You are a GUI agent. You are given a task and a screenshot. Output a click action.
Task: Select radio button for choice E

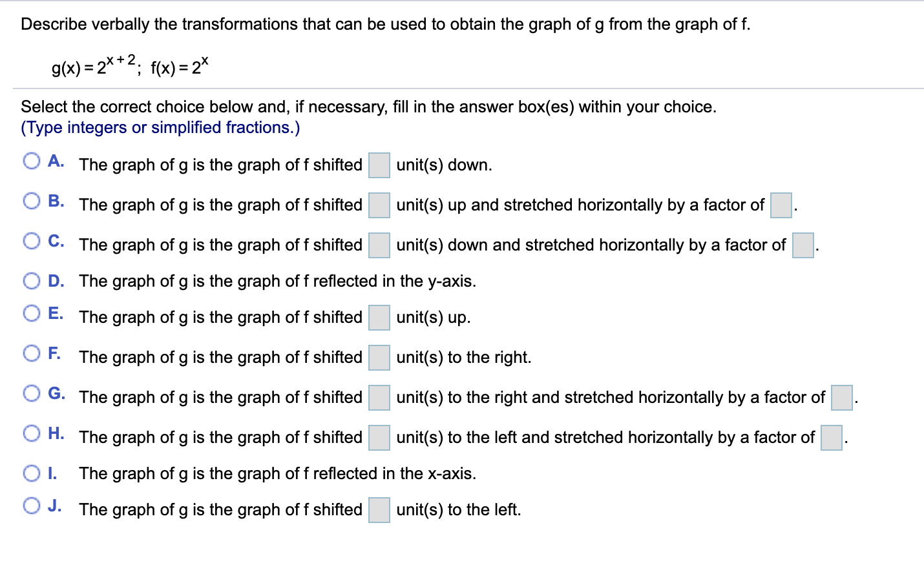[30, 313]
